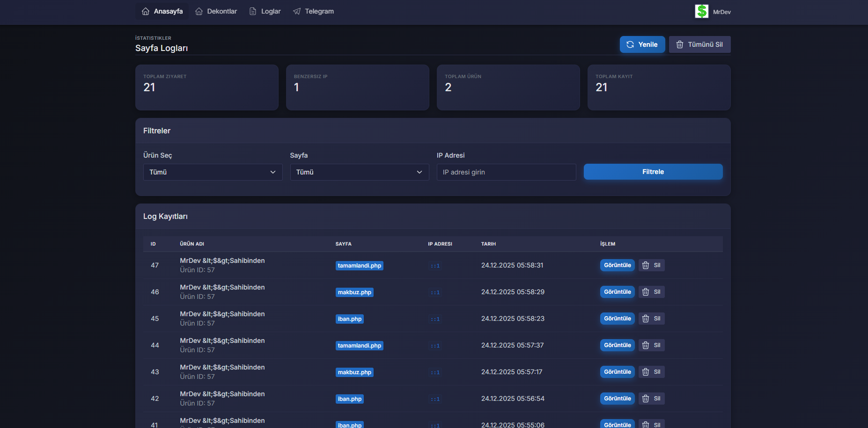
Task: Delete log entry 42 via trash icon
Action: coord(652,399)
